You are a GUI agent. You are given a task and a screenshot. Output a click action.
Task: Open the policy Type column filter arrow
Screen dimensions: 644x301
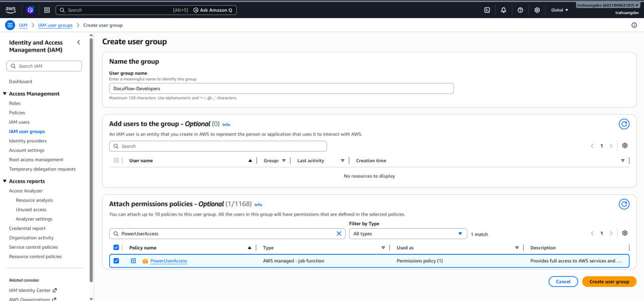(x=383, y=248)
